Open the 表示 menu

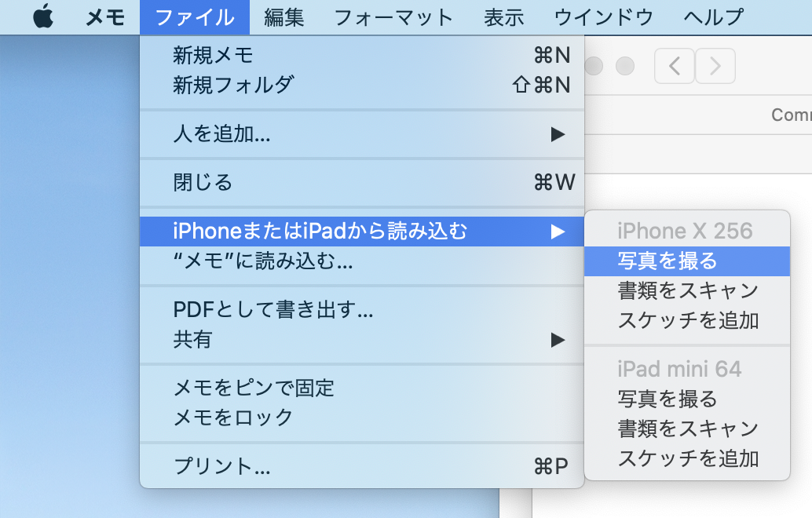point(504,17)
